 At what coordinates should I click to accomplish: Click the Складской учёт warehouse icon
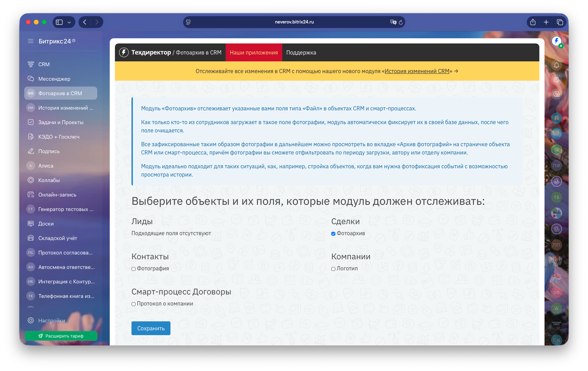click(31, 238)
